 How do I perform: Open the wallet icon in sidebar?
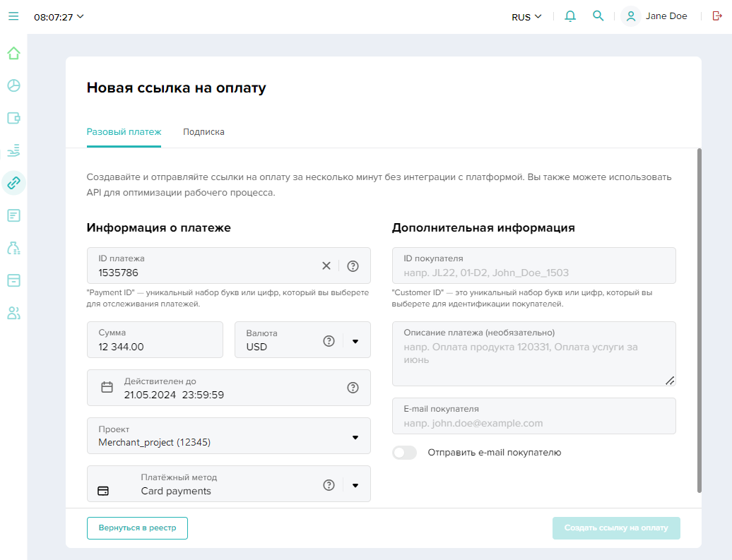pos(13,118)
